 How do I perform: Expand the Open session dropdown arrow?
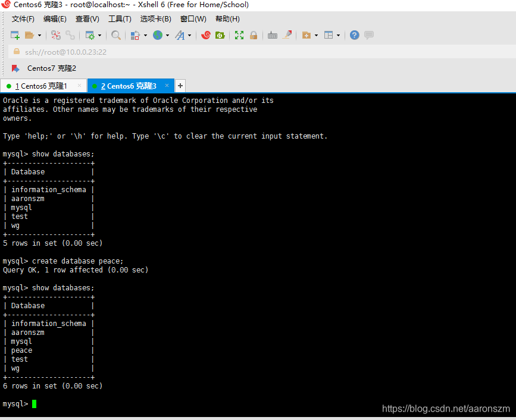point(39,35)
